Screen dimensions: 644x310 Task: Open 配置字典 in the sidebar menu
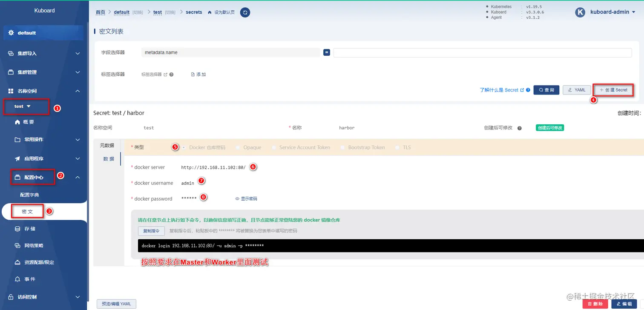click(29, 195)
